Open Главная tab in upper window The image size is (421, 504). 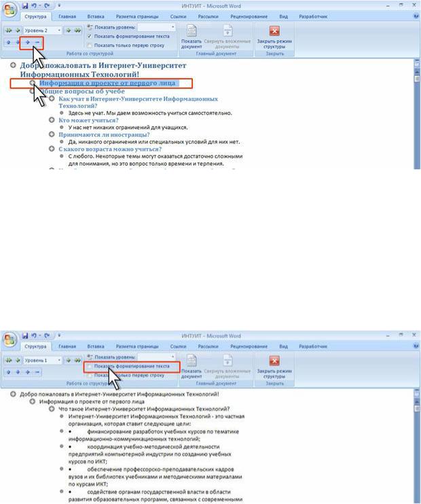(x=67, y=16)
